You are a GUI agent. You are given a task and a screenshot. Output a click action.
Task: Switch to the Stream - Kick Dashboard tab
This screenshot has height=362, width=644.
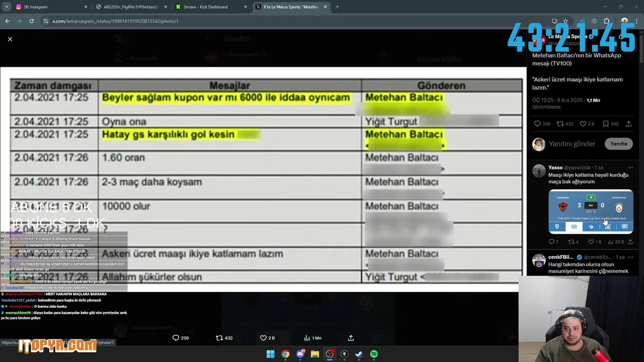tap(211, 7)
